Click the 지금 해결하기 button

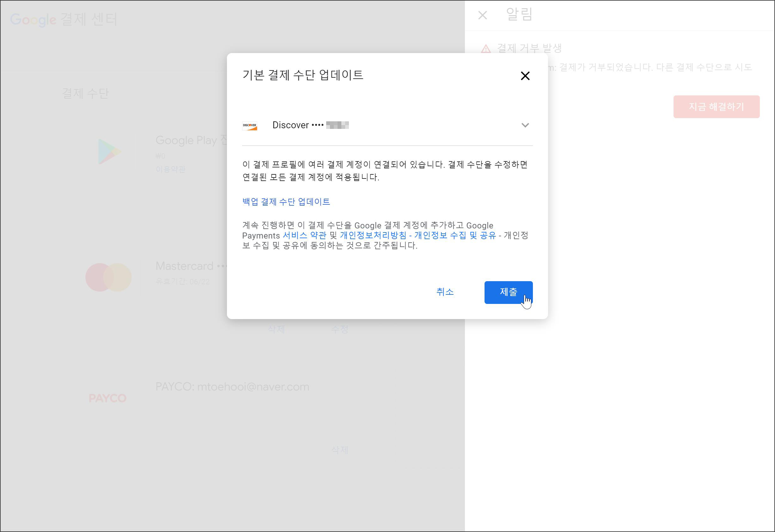716,107
